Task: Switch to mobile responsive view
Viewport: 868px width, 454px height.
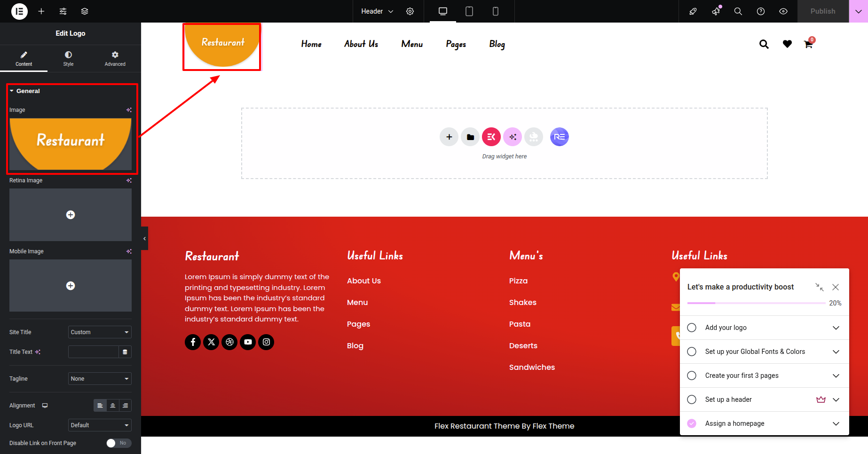Action: click(x=495, y=11)
